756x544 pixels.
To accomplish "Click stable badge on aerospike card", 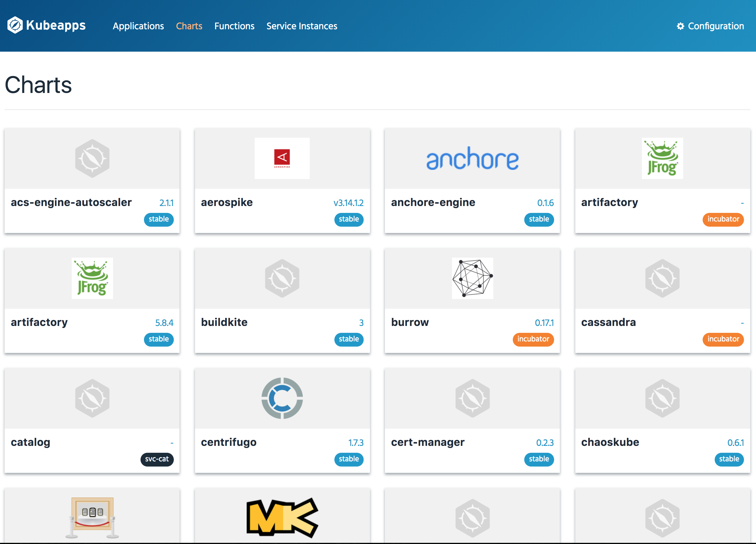I will click(x=349, y=219).
